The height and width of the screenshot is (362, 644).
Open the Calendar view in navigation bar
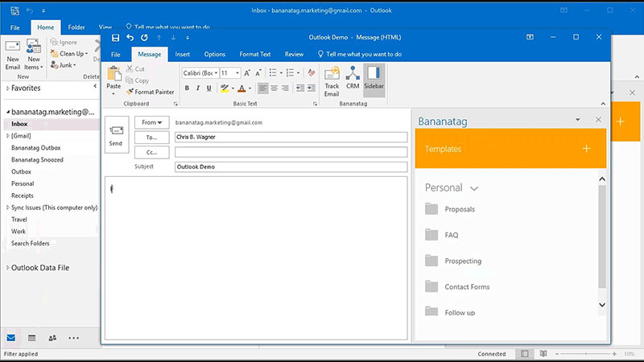coord(31,338)
